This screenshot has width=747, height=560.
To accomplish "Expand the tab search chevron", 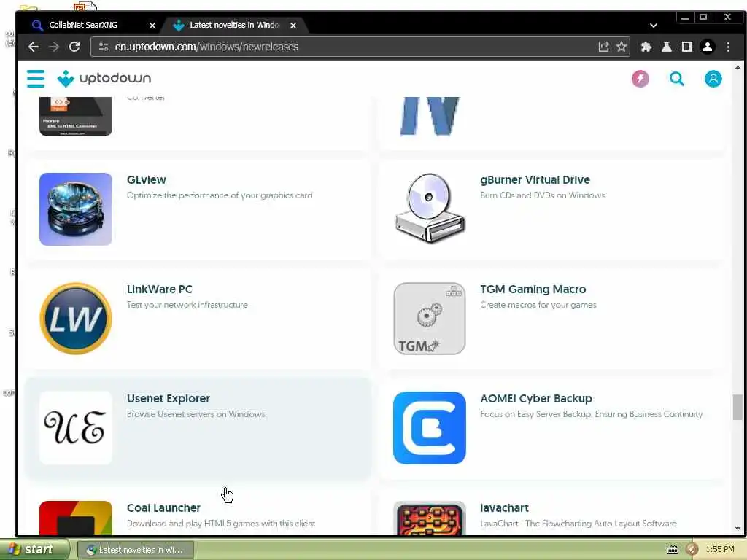I will (654, 26).
